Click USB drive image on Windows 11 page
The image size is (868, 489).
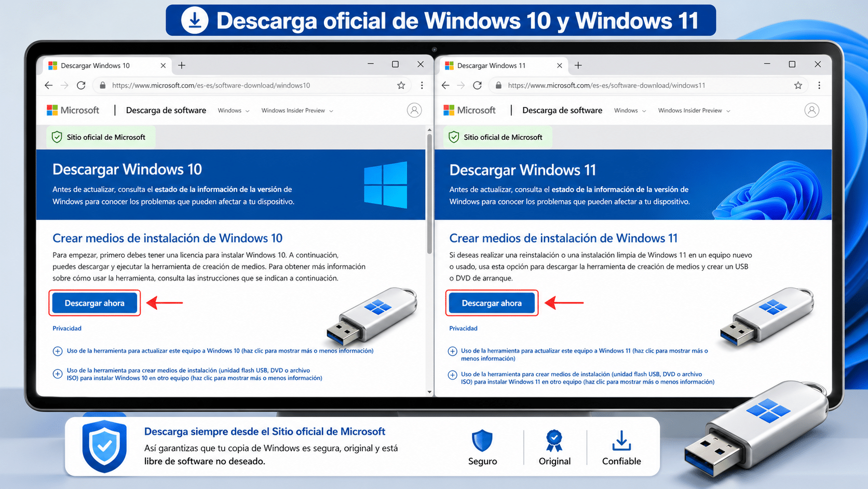(x=766, y=317)
